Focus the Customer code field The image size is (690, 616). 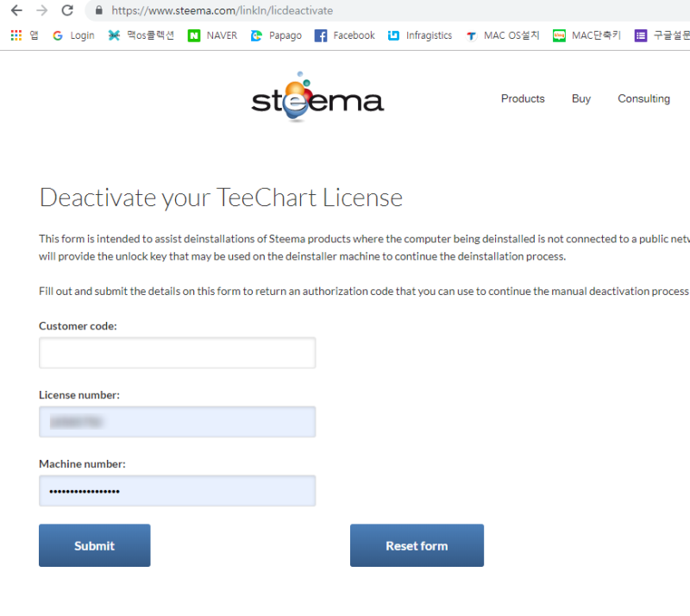177,353
